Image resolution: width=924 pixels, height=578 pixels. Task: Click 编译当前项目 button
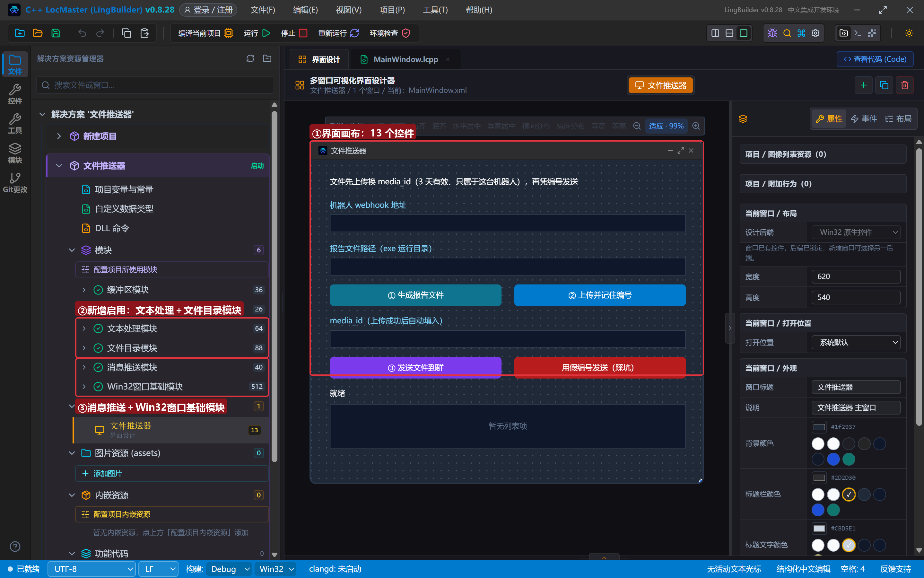205,33
